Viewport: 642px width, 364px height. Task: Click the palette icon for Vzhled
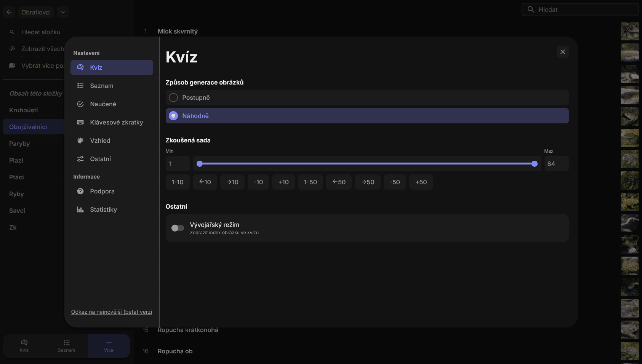tap(80, 140)
